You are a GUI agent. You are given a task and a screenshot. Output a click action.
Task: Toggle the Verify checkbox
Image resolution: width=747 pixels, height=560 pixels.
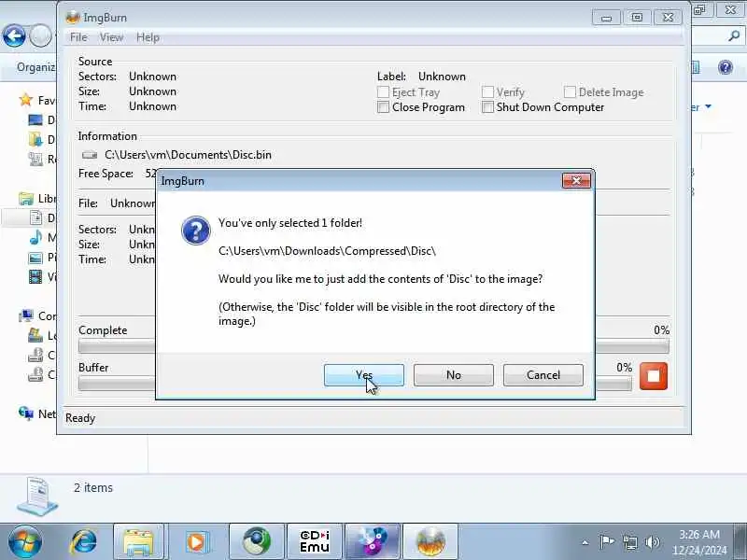pos(487,91)
